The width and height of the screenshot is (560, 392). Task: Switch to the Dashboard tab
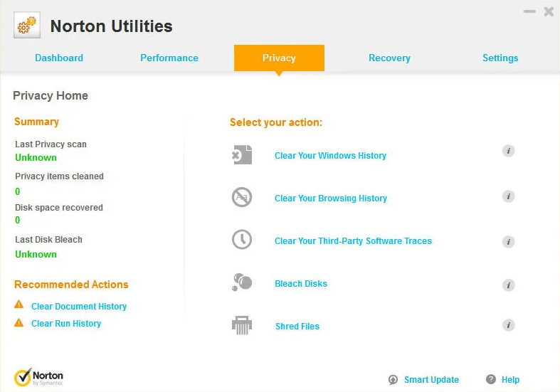pyautogui.click(x=59, y=58)
